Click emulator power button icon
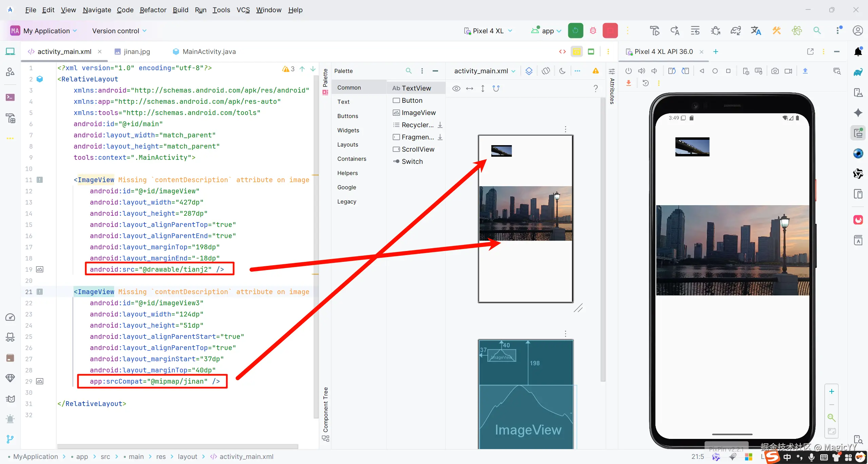This screenshot has width=868, height=464. point(628,71)
